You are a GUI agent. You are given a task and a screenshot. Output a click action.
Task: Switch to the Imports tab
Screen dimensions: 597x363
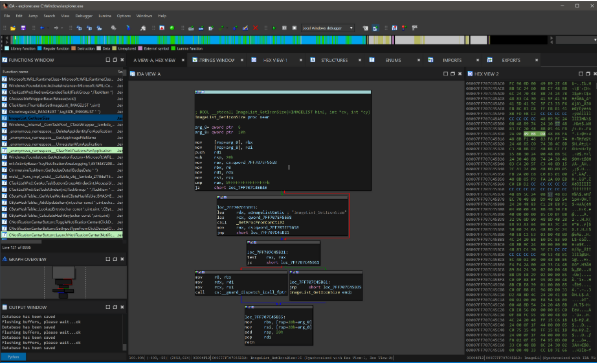(x=452, y=60)
